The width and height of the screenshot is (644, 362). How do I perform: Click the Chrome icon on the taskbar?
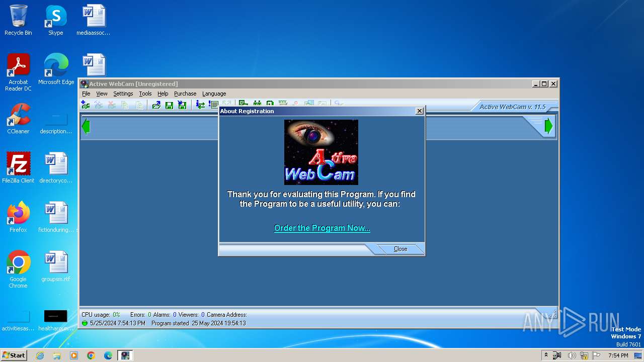point(91,355)
